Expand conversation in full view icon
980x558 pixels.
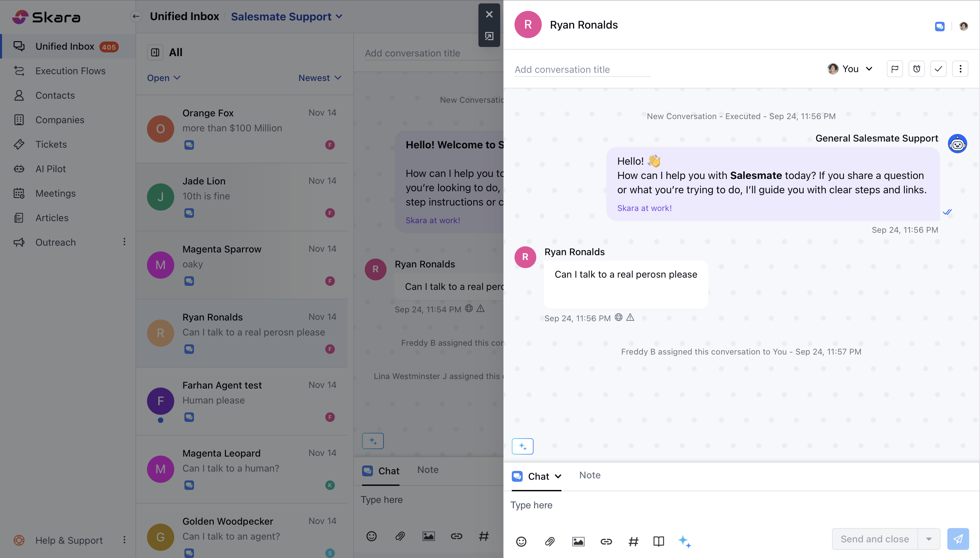(x=489, y=36)
